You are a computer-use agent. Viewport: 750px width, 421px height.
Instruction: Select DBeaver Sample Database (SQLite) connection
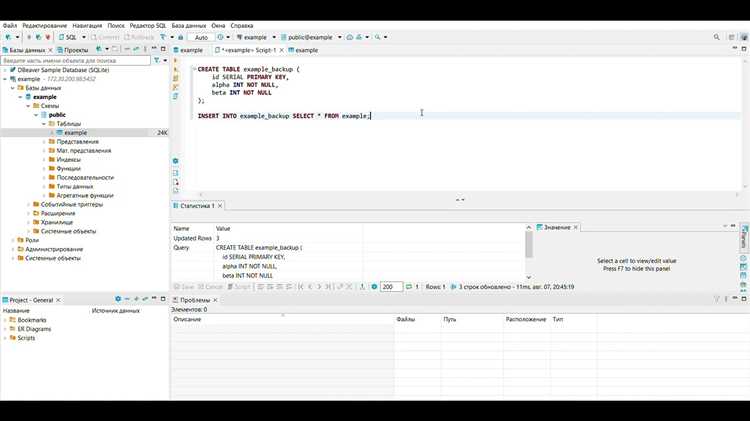coord(63,70)
